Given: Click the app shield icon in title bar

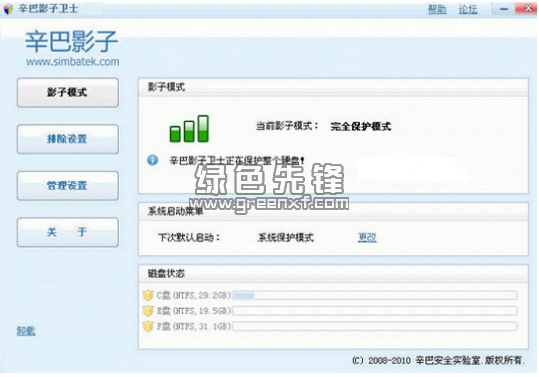Looking at the screenshot, I should (x=8, y=9).
